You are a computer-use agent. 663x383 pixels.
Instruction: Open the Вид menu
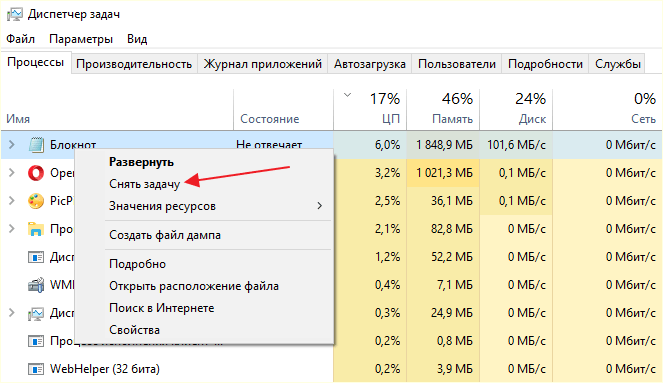point(137,39)
